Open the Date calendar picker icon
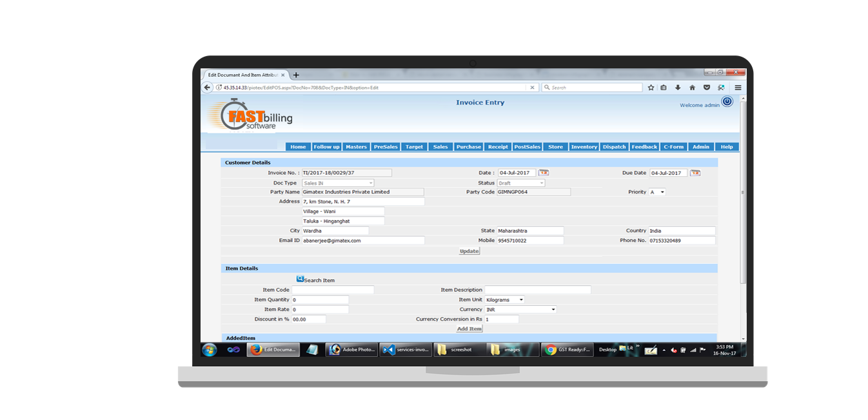The image size is (868, 420). 544,173
